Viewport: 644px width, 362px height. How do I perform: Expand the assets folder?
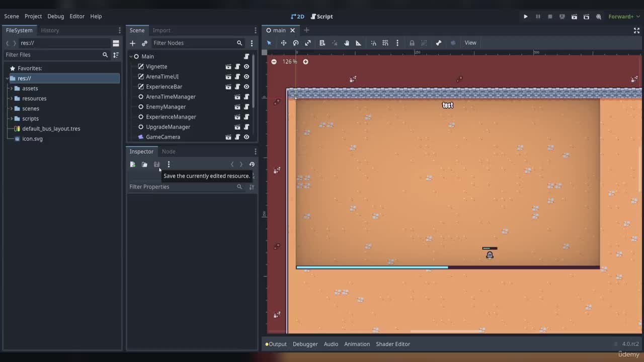click(11, 88)
